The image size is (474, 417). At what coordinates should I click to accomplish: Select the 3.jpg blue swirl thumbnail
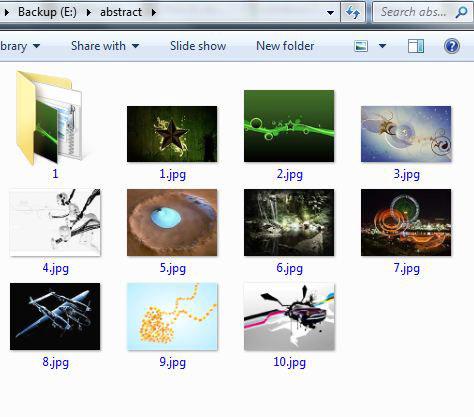pyautogui.click(x=406, y=134)
